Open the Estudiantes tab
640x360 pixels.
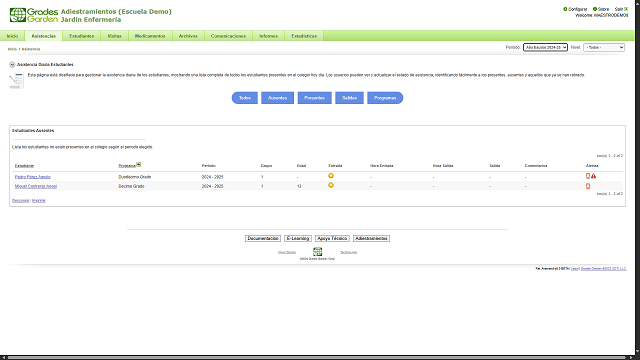(x=81, y=36)
